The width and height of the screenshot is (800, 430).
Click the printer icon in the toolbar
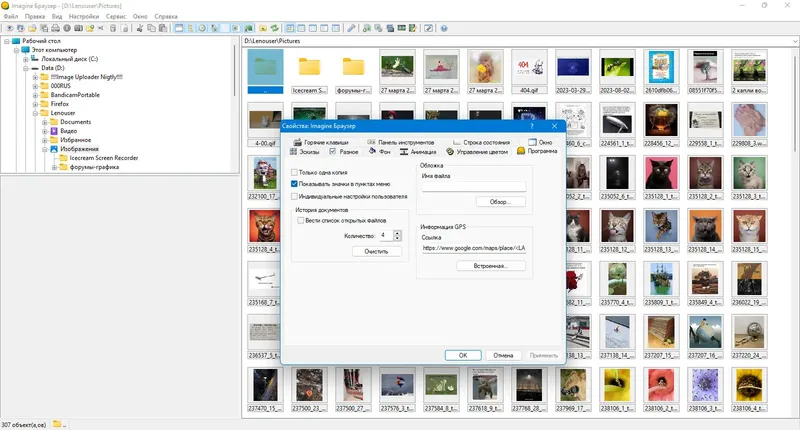click(x=55, y=28)
